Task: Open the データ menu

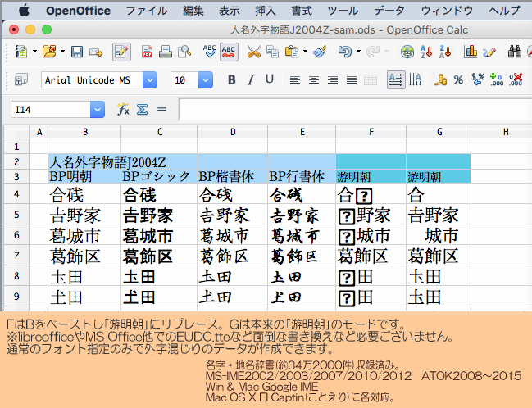Action: pyautogui.click(x=389, y=11)
